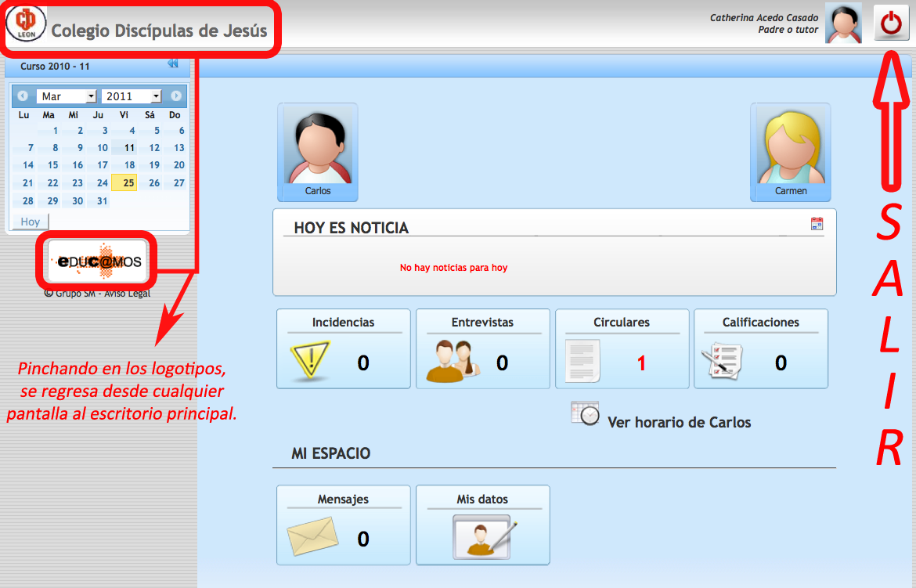Go to next month in calendar
Image resolution: width=916 pixels, height=588 pixels.
tap(176, 96)
